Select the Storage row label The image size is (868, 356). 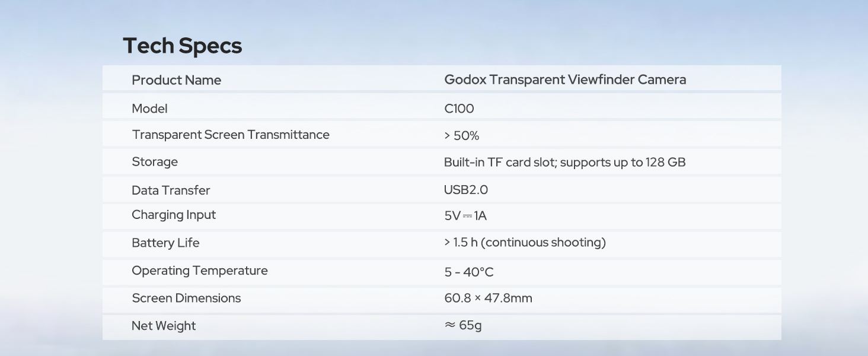click(x=155, y=162)
